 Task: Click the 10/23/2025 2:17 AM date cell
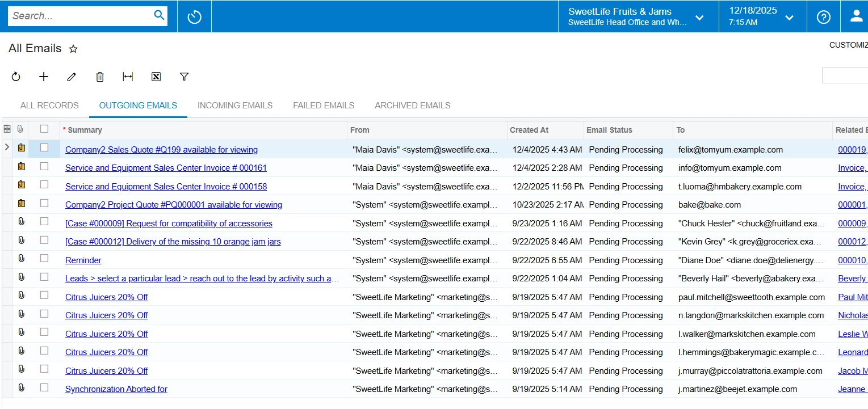click(545, 205)
